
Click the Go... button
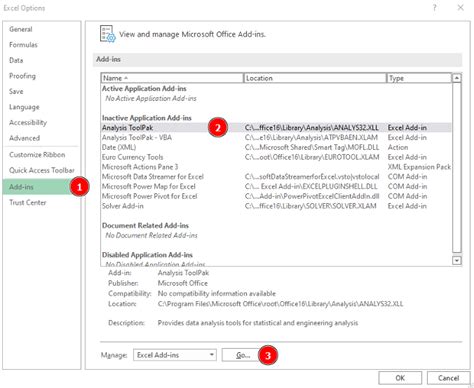(x=241, y=355)
